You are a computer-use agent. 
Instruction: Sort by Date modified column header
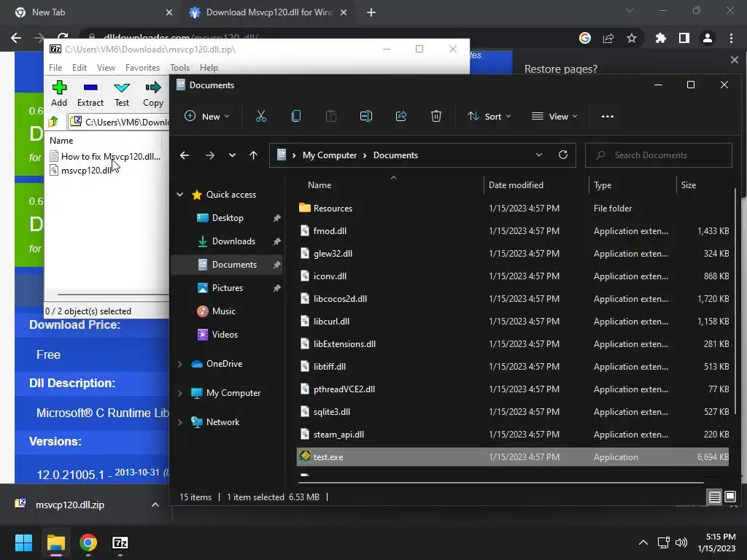pos(516,185)
